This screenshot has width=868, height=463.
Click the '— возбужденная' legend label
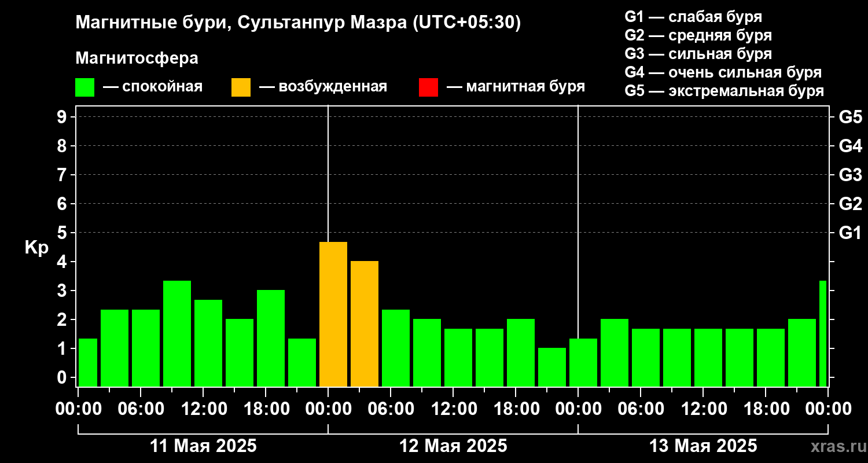323,87
